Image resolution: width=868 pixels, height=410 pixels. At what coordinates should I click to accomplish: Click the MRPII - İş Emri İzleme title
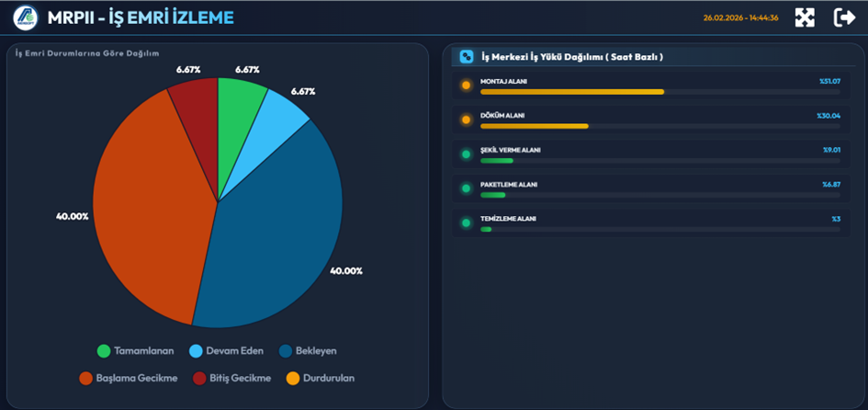pyautogui.click(x=140, y=17)
